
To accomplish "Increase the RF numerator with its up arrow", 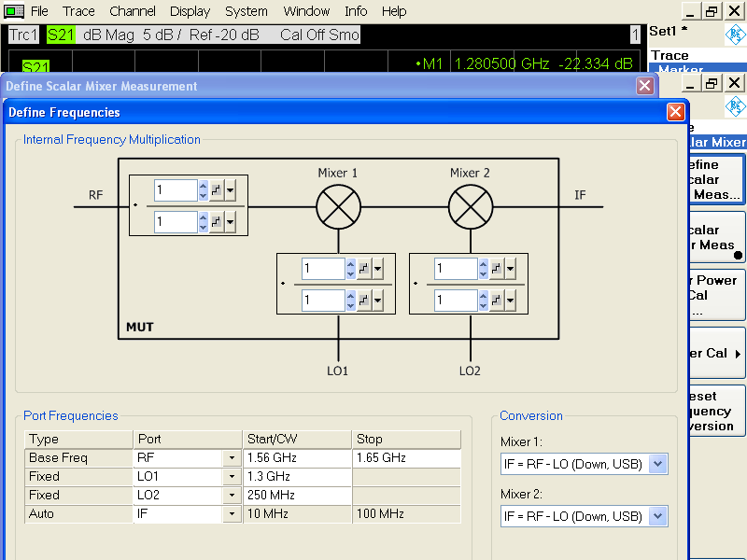I will [203, 186].
